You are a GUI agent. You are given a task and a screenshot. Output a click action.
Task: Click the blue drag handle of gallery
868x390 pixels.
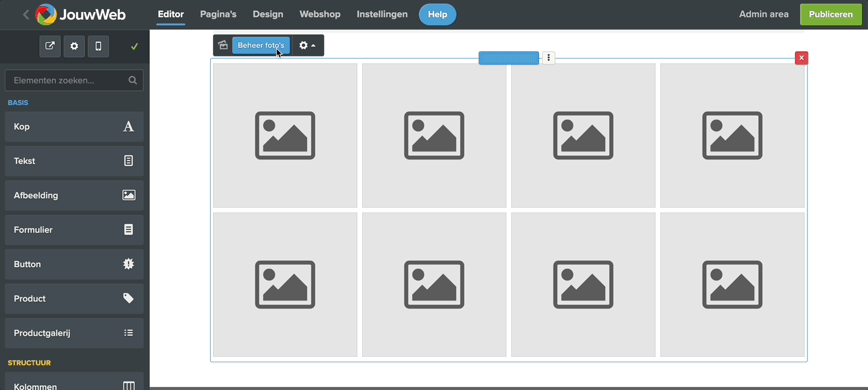pyautogui.click(x=509, y=58)
